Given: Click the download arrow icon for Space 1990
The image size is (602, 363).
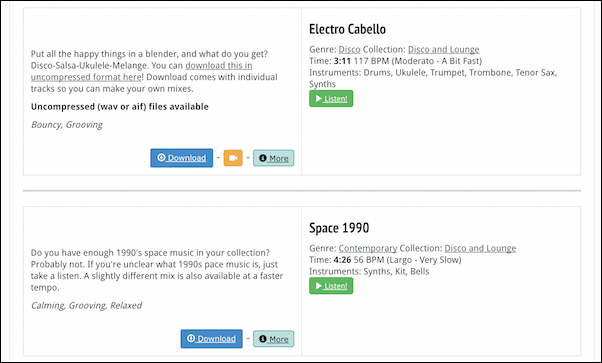Looking at the screenshot, I should coord(191,338).
